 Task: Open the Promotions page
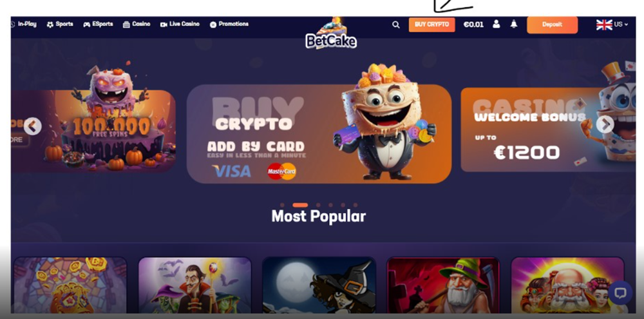tap(229, 24)
